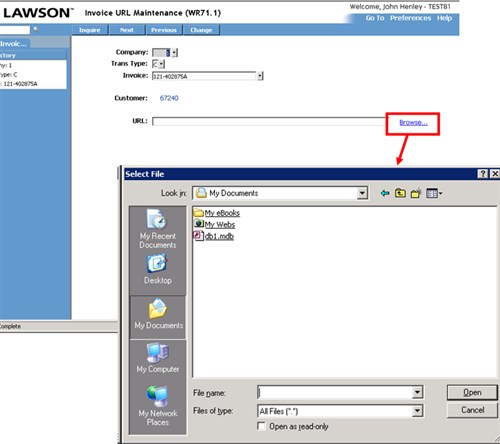
Task: Go up one folder level
Action: [400, 193]
